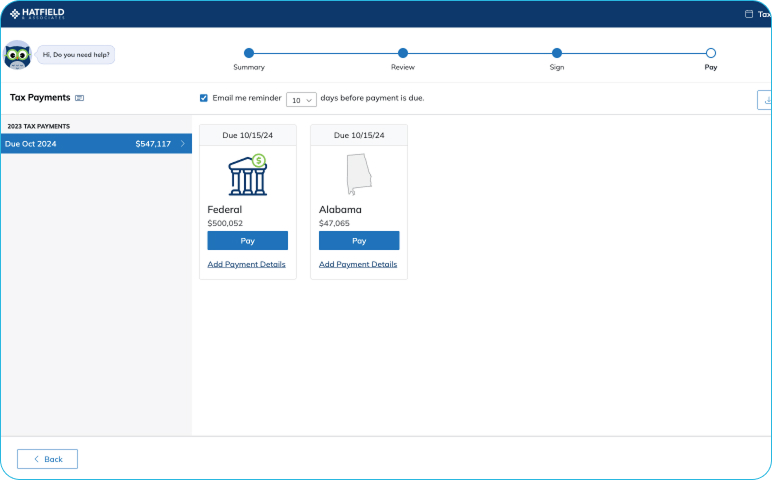Screen dimensions: 772x480
Task: Click the Federal bank building icon
Action: point(248,175)
